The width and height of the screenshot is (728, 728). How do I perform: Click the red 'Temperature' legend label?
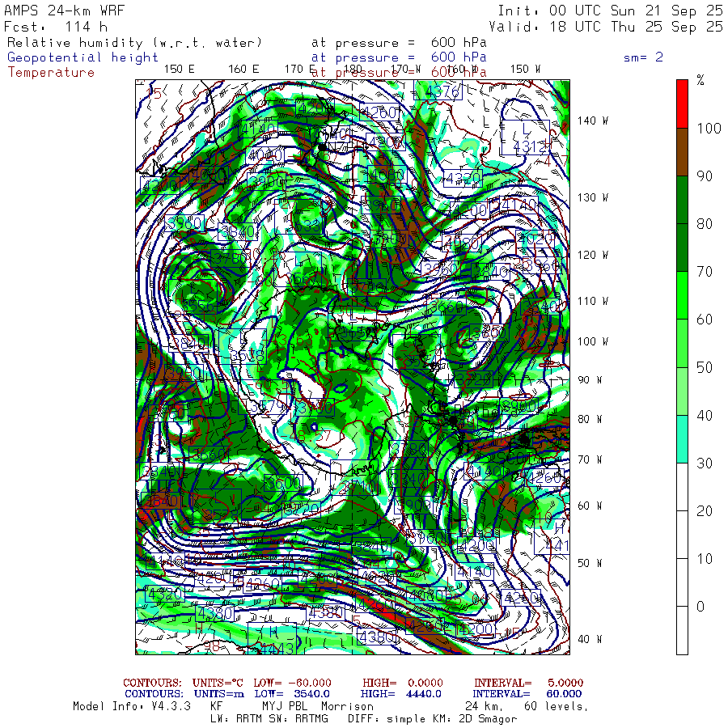[51, 72]
